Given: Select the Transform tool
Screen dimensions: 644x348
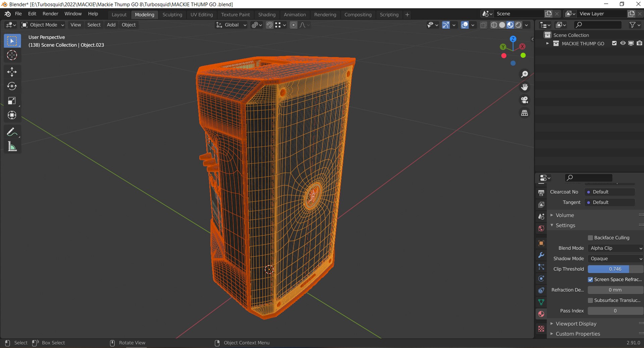Looking at the screenshot, I should (x=12, y=115).
